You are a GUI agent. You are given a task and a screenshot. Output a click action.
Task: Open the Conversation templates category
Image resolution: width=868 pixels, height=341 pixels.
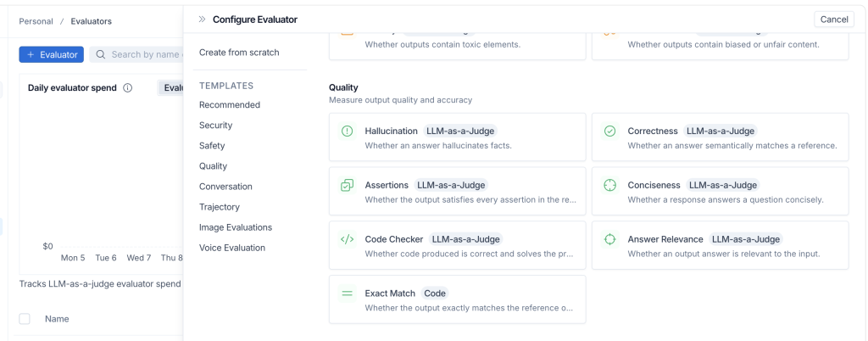point(225,187)
